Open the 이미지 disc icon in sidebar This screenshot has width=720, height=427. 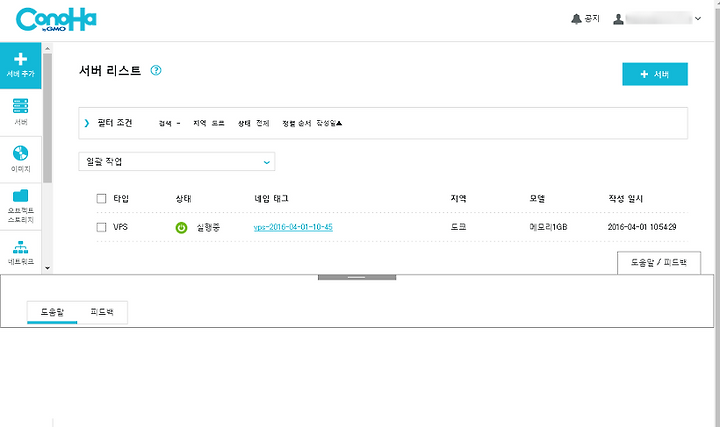click(x=20, y=153)
